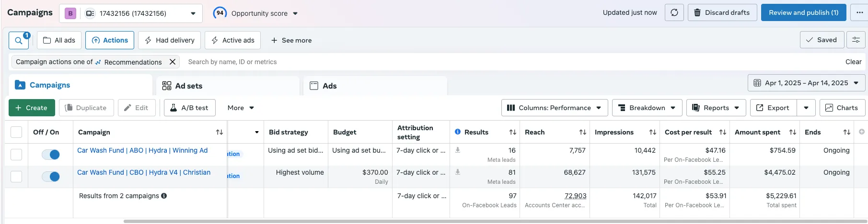Open the More dropdown menu
The width and height of the screenshot is (868, 224).
tap(241, 108)
